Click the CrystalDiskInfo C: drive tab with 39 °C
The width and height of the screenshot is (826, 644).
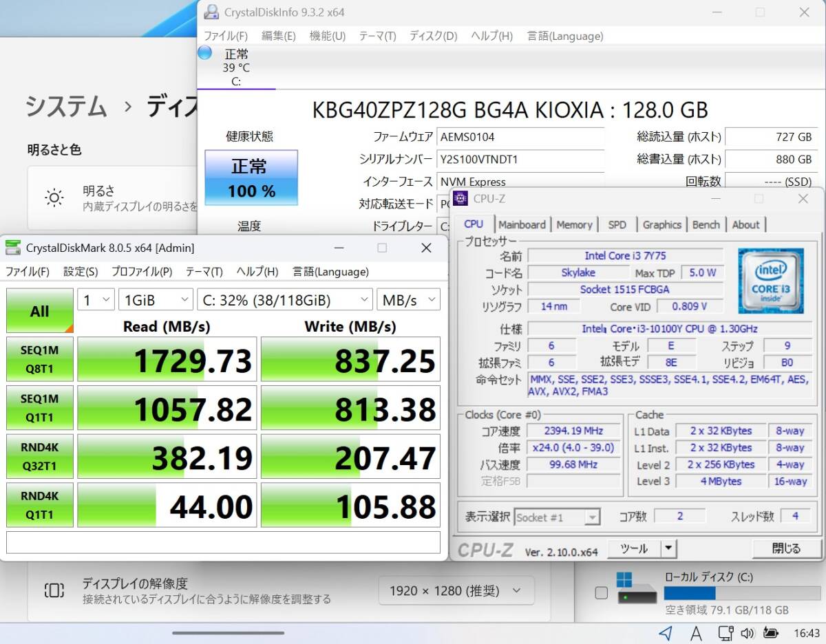click(236, 67)
